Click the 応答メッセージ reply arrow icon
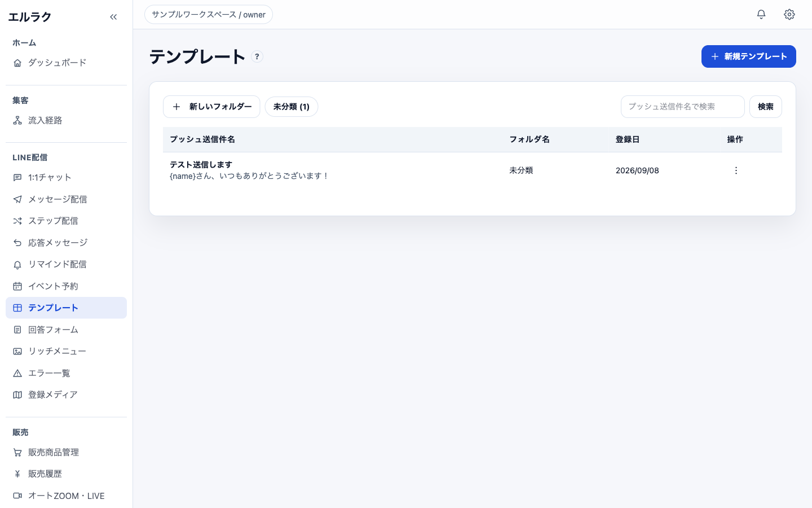The width and height of the screenshot is (812, 508). [17, 243]
